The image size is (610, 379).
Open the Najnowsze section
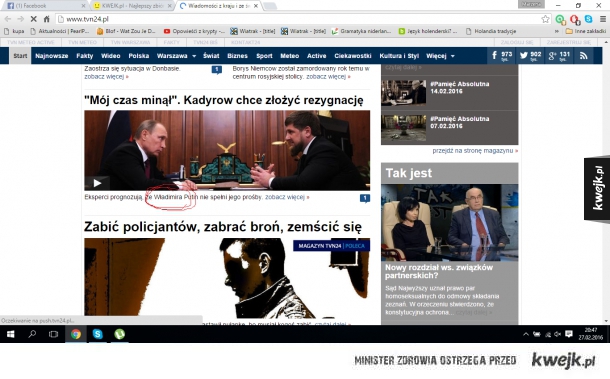click(x=52, y=56)
